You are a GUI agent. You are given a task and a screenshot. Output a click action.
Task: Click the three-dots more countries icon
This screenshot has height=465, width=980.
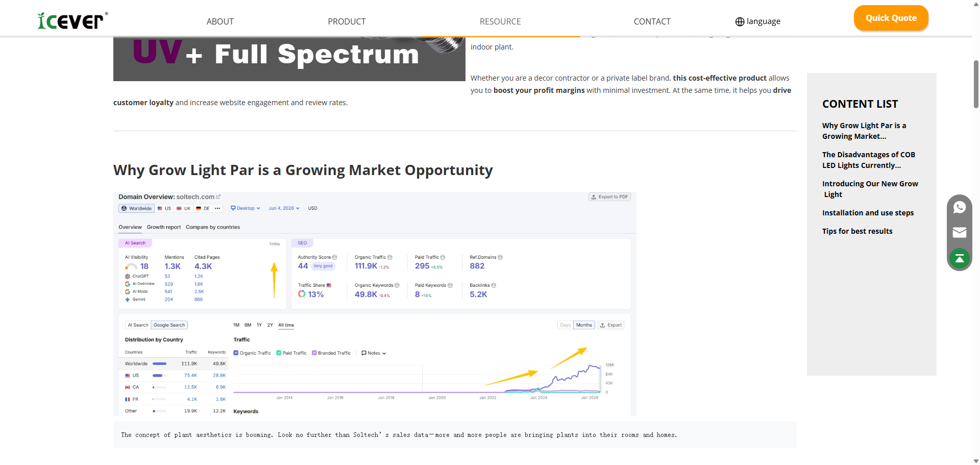click(x=217, y=208)
